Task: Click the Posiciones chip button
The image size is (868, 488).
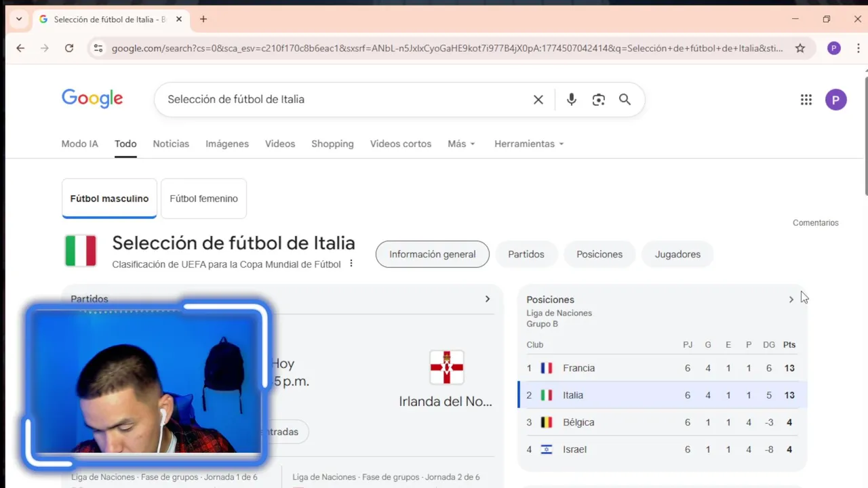Action: click(x=599, y=254)
